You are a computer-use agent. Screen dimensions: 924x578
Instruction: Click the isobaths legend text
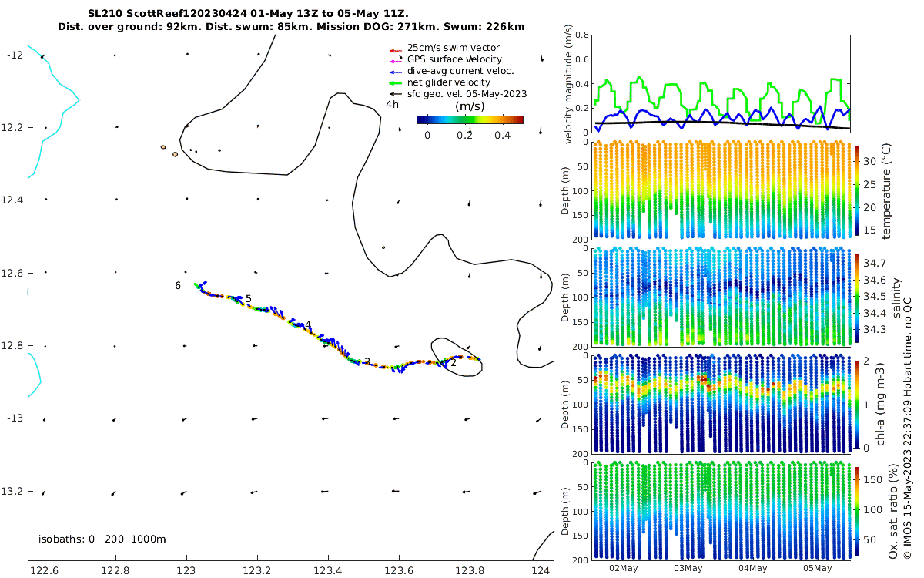coord(102,539)
